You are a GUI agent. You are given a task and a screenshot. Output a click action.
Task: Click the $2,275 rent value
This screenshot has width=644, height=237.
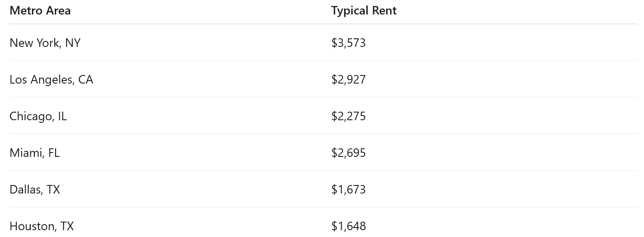(348, 116)
